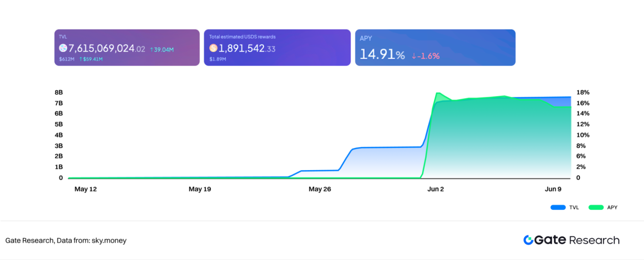Click the 18% label on the right axis

click(583, 92)
